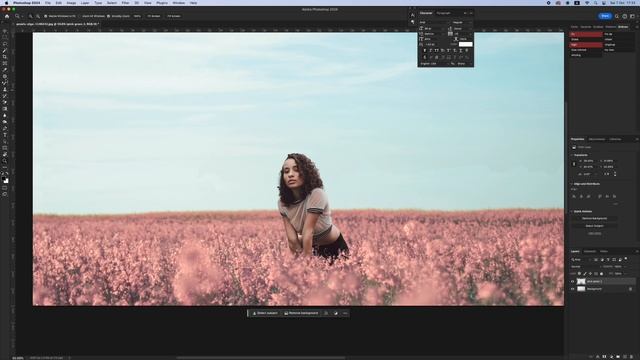The image size is (640, 360).
Task: Apply Faux Bold in Character panel
Action: 424,51
